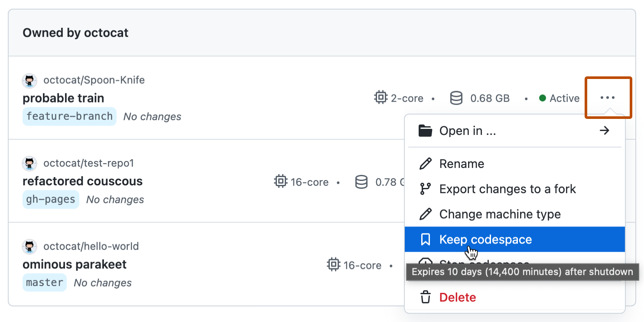Click the stop circle icon beside Stop codespace
The width and height of the screenshot is (644, 322).
click(426, 263)
